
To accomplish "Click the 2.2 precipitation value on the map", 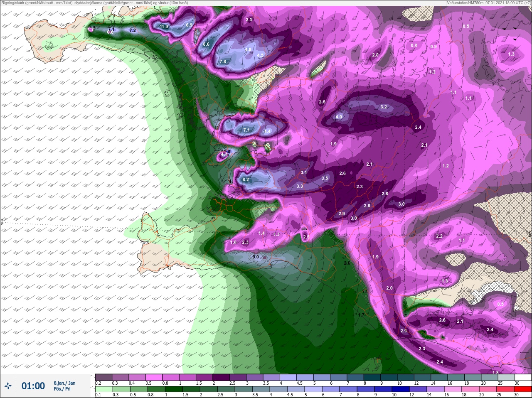I will click(439, 236).
